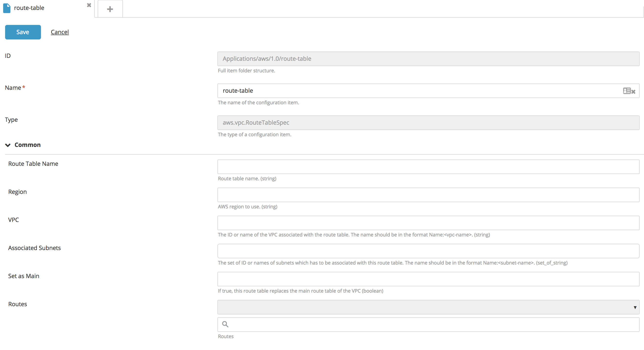Click the Save button
Viewport: 644px width, 350px height.
coord(23,32)
